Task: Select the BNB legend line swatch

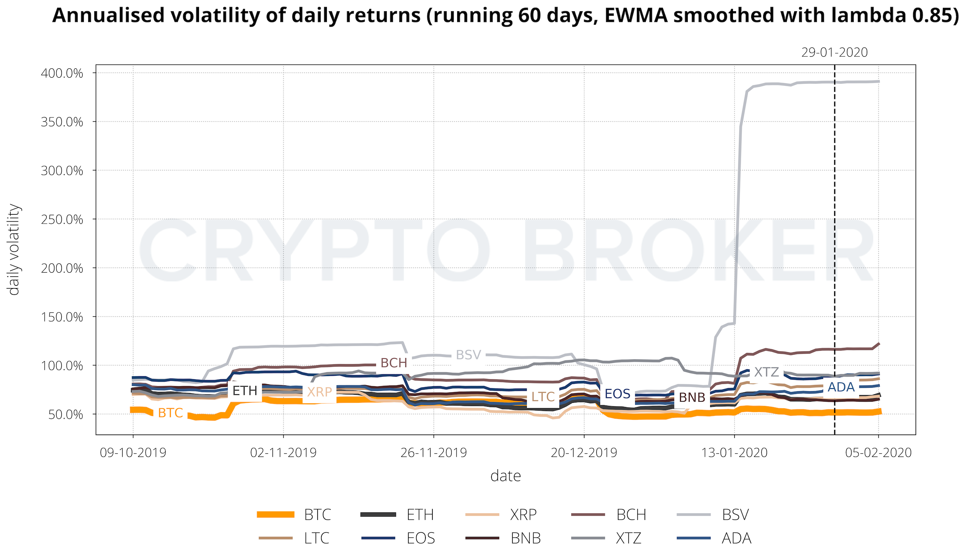Action: pyautogui.click(x=482, y=538)
